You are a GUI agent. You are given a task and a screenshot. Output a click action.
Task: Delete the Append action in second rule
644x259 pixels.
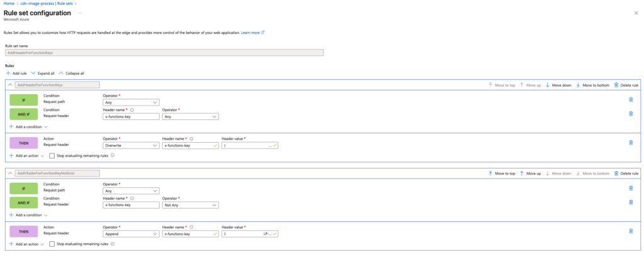(631, 230)
